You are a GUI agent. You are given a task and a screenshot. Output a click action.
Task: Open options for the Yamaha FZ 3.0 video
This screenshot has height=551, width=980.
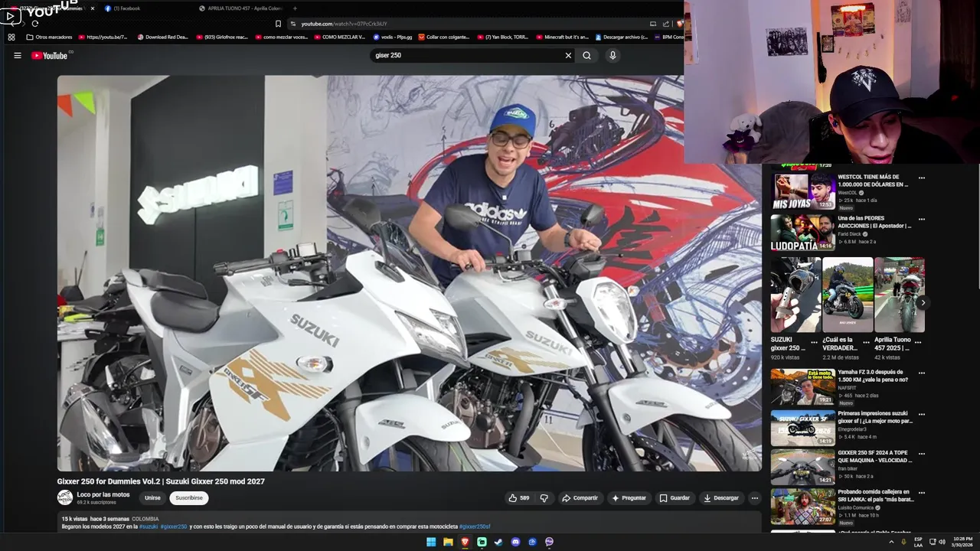[922, 373]
